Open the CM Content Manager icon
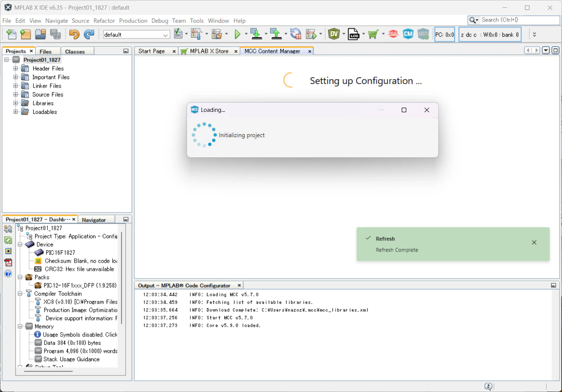The width and height of the screenshot is (562, 392). (408, 34)
